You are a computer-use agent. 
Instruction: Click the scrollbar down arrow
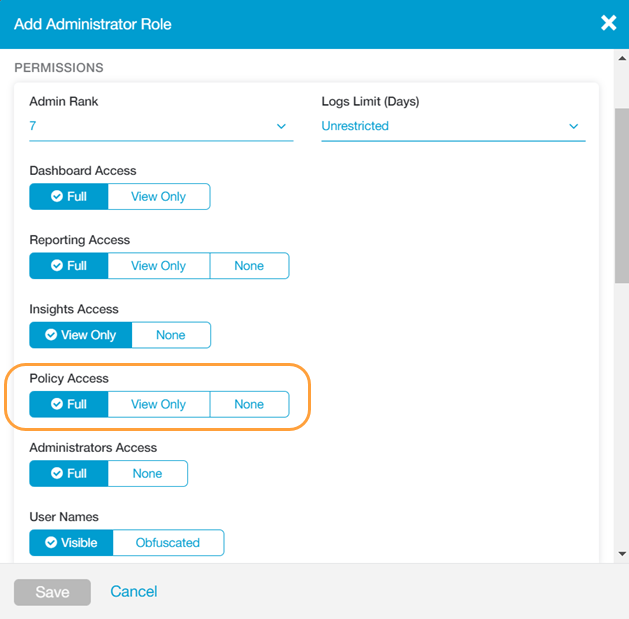pyautogui.click(x=621, y=553)
